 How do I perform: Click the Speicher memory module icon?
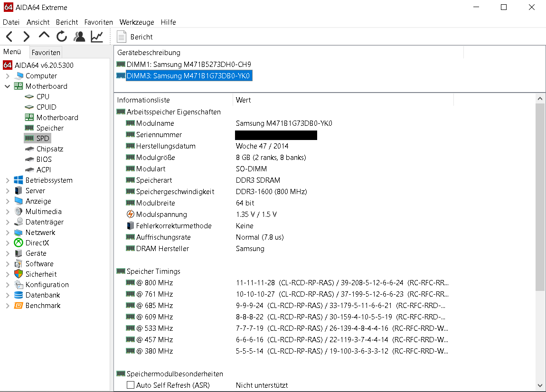point(29,128)
